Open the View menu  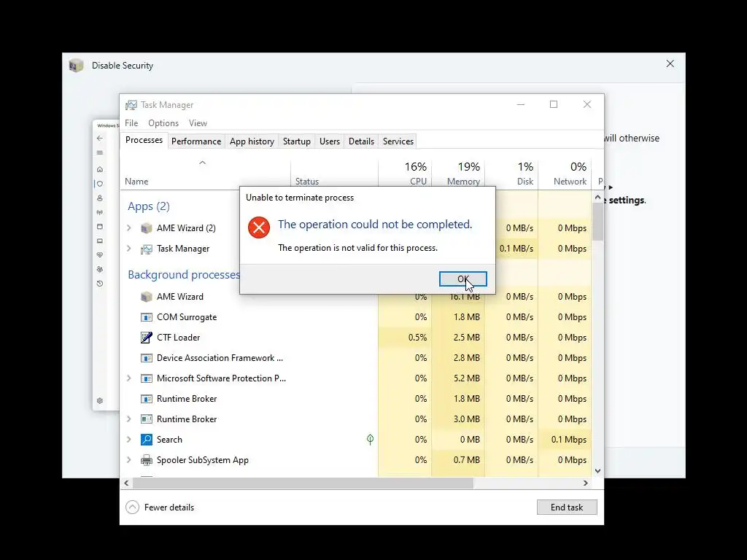coord(198,122)
